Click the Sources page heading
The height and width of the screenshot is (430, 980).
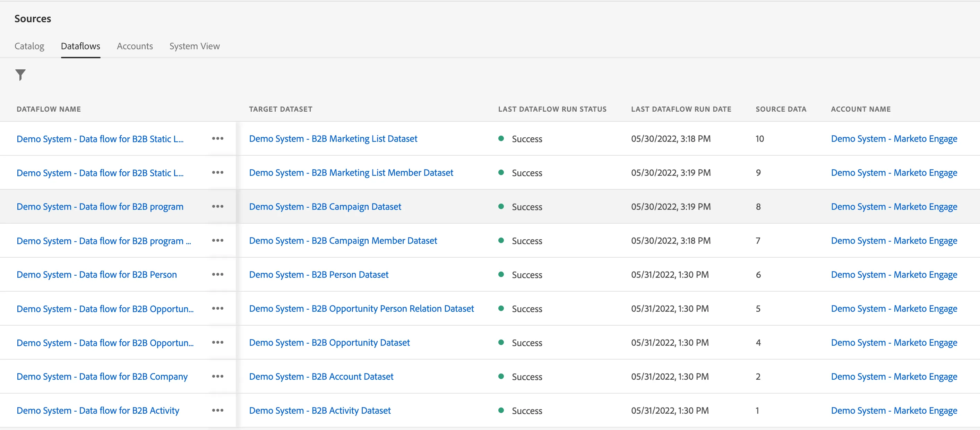pyautogui.click(x=33, y=19)
